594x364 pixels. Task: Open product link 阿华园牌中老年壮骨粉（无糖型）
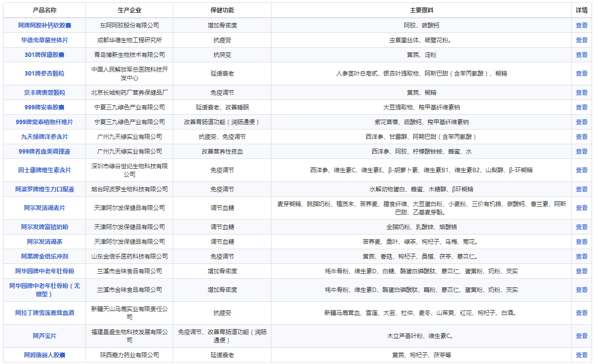tap(45, 290)
